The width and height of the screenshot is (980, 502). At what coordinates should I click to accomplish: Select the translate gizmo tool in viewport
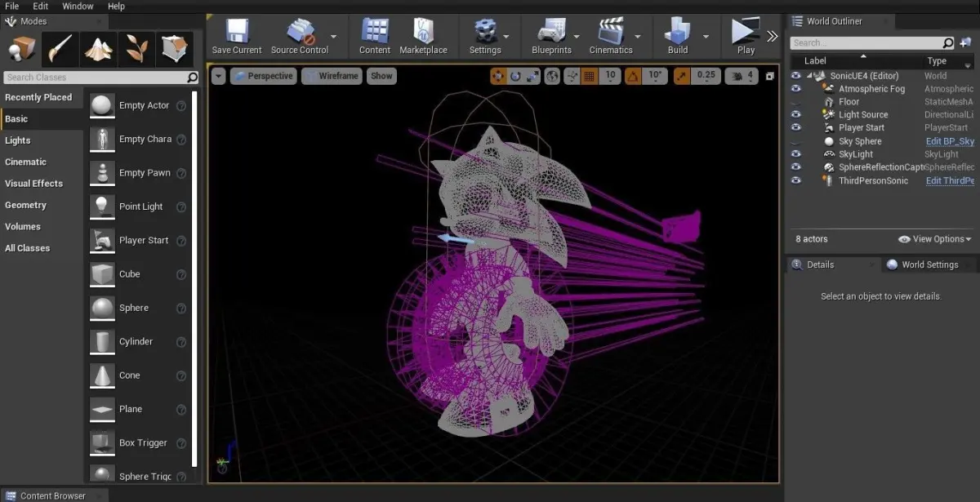(x=498, y=76)
